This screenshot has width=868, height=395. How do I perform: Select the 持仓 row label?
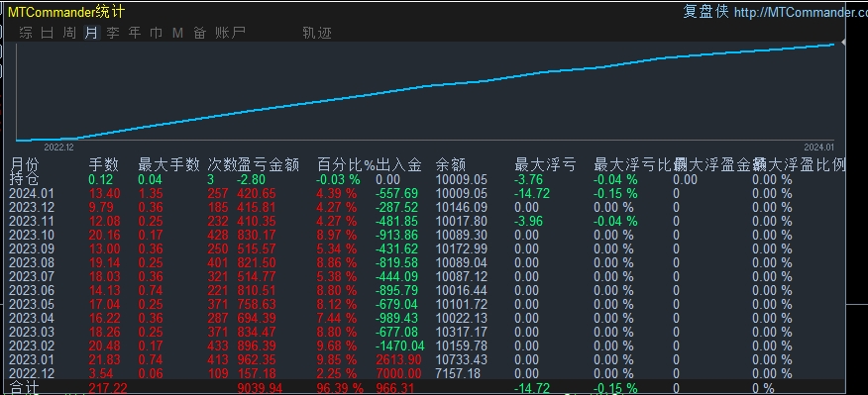click(25, 179)
